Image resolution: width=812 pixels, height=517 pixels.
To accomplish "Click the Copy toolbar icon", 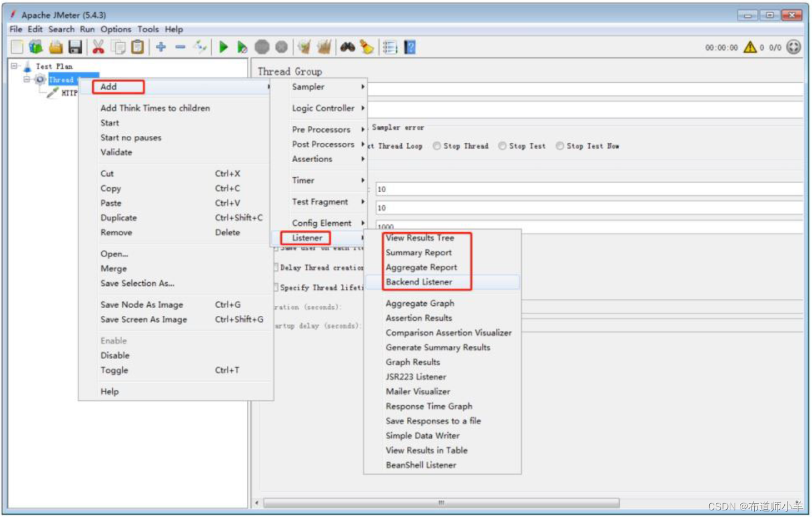I will [x=118, y=47].
